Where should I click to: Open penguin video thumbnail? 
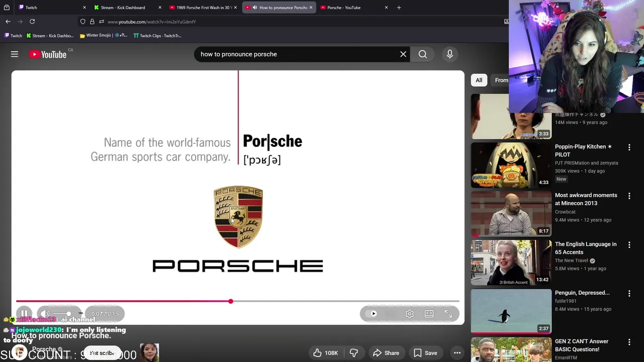point(511,311)
